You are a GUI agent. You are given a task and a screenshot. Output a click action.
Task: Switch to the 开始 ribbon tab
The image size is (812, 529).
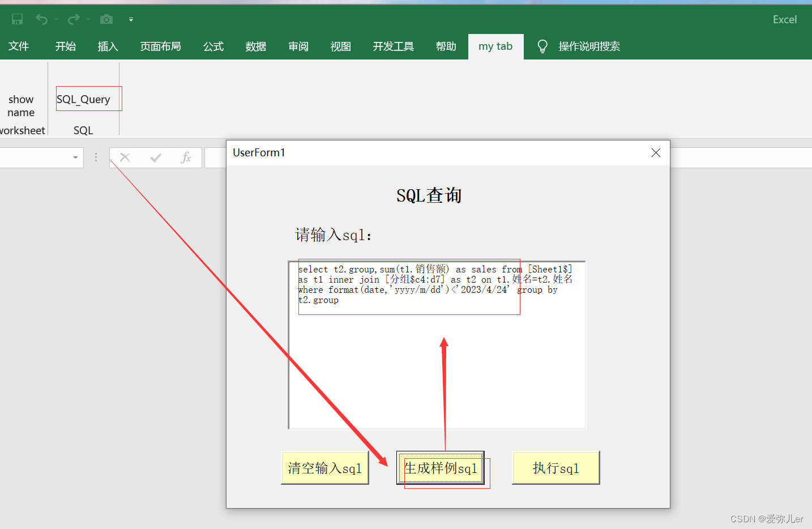[x=65, y=46]
